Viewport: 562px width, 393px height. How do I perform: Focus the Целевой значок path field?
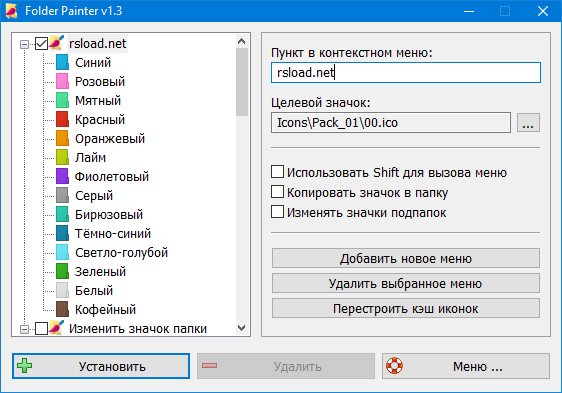[391, 123]
